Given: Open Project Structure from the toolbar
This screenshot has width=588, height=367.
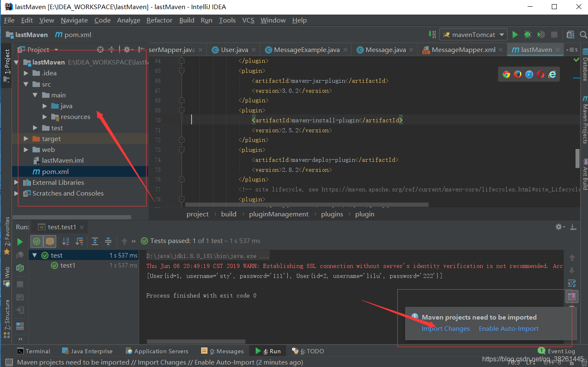Looking at the screenshot, I should [571, 35].
